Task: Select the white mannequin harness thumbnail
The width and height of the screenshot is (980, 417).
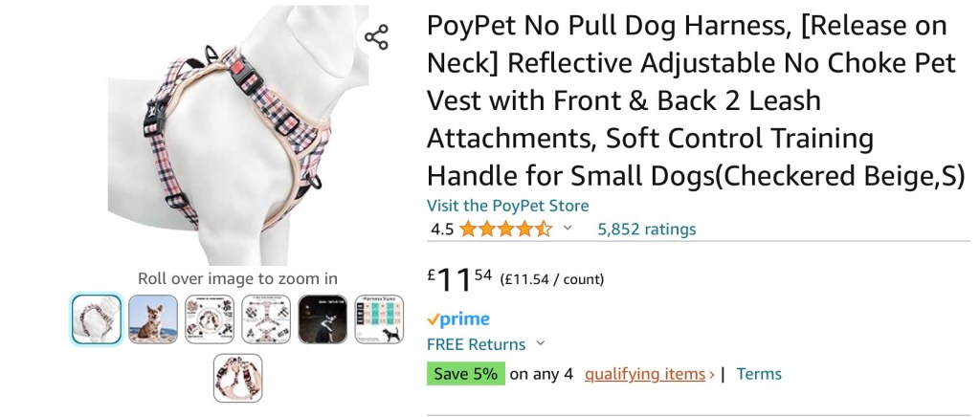Action: 97,318
